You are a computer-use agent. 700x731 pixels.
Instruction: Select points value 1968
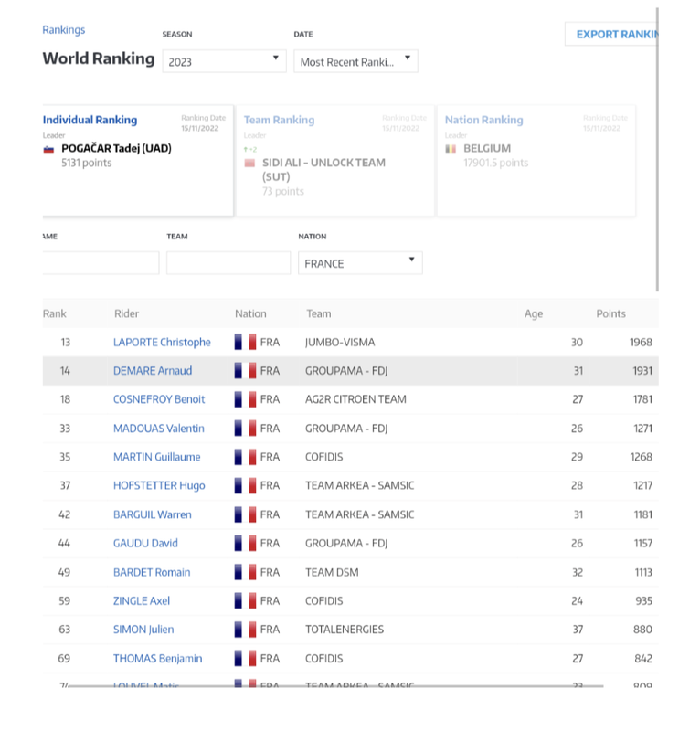(641, 342)
